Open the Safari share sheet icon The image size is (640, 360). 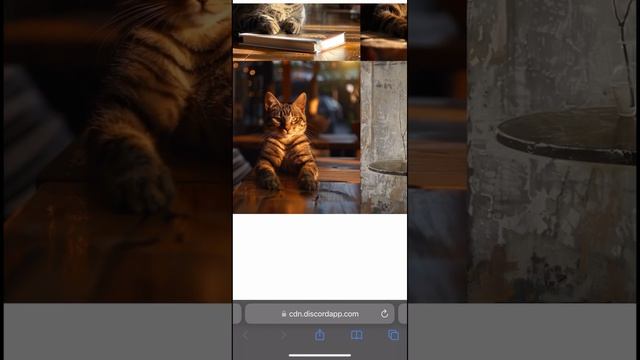tap(320, 335)
